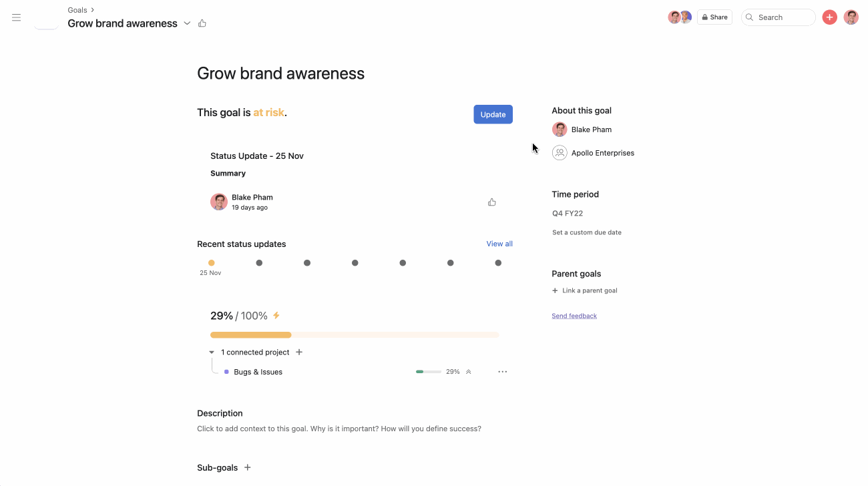
Task: Click the Update button
Action: coord(493,114)
